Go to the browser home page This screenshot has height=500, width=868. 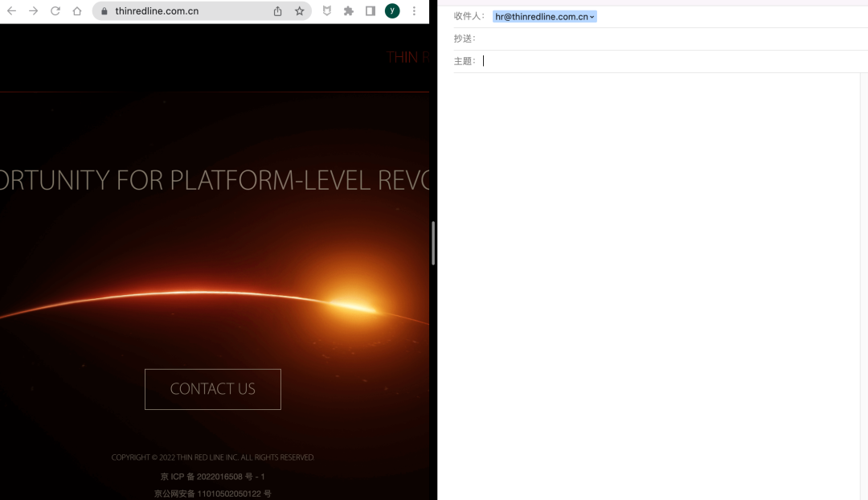[x=77, y=11]
